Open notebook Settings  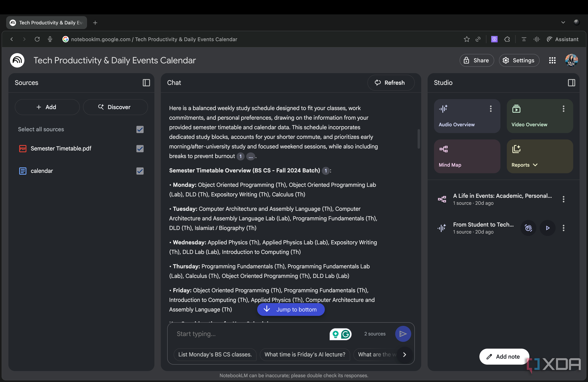[519, 60]
